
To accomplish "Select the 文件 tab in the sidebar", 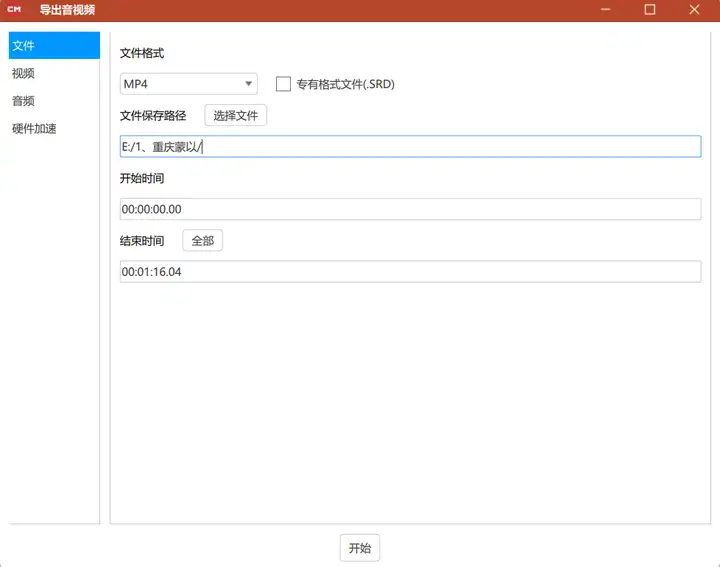I will 54,45.
